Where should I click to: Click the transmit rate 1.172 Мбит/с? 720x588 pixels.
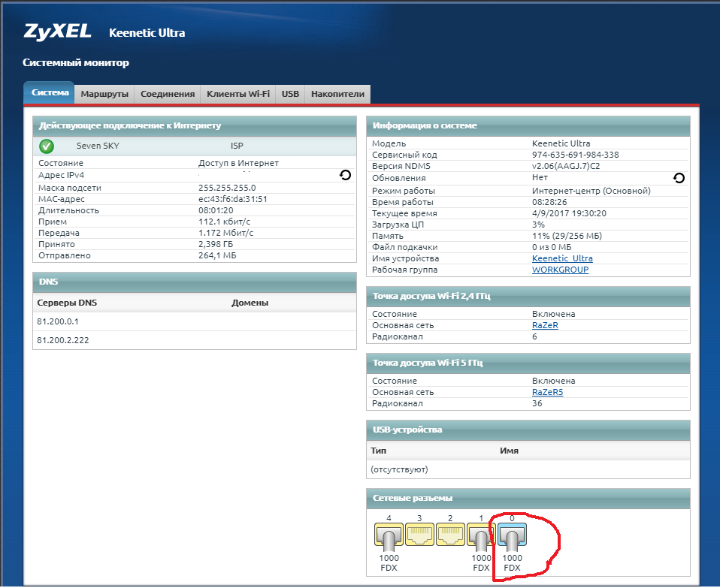point(226,233)
